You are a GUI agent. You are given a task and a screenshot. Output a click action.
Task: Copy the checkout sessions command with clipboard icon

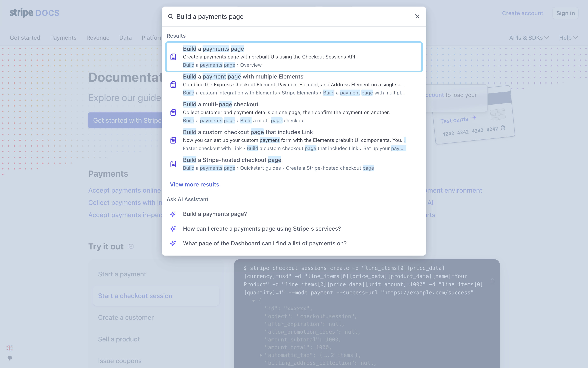[492, 281]
